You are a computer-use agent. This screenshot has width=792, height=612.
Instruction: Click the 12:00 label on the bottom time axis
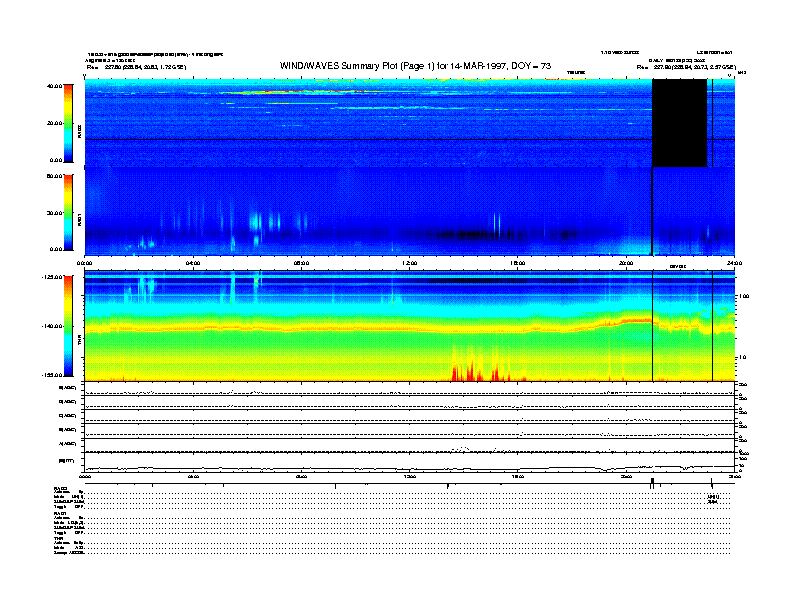click(x=410, y=477)
